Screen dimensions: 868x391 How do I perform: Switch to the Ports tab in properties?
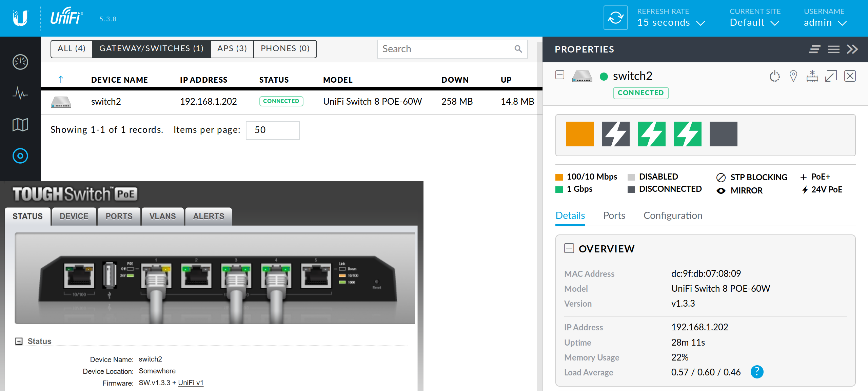(x=614, y=215)
